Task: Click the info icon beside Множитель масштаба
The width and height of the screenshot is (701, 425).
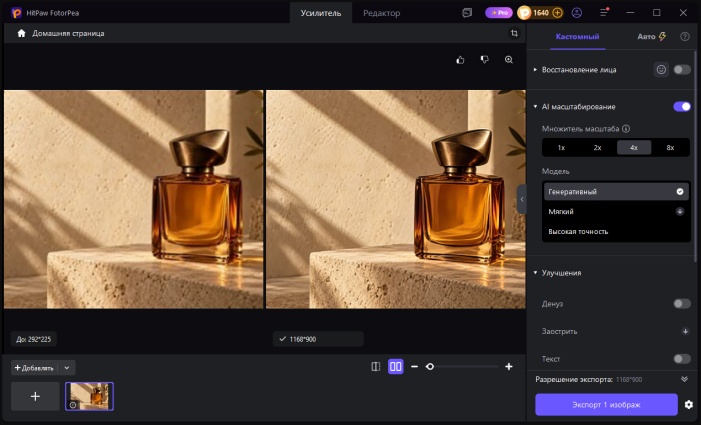Action: click(626, 129)
